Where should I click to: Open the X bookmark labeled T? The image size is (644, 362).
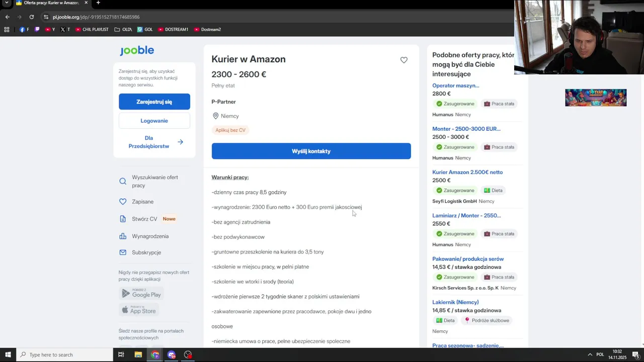(x=65, y=30)
